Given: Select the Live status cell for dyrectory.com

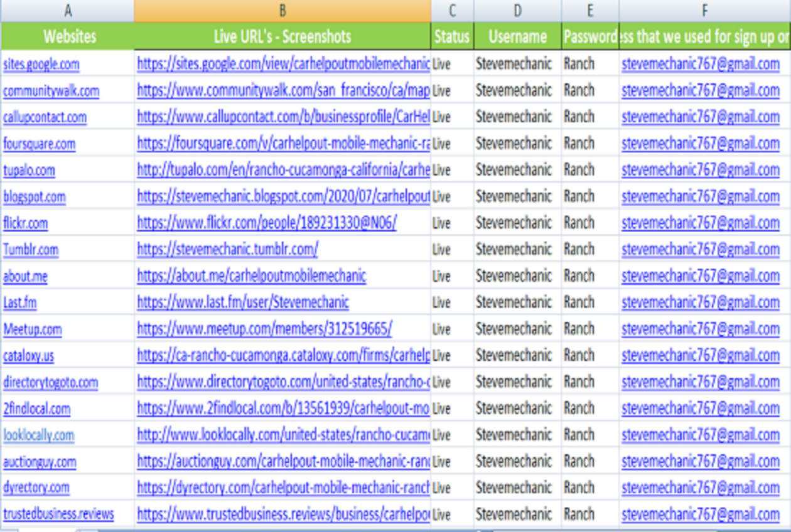Looking at the screenshot, I should [453, 487].
